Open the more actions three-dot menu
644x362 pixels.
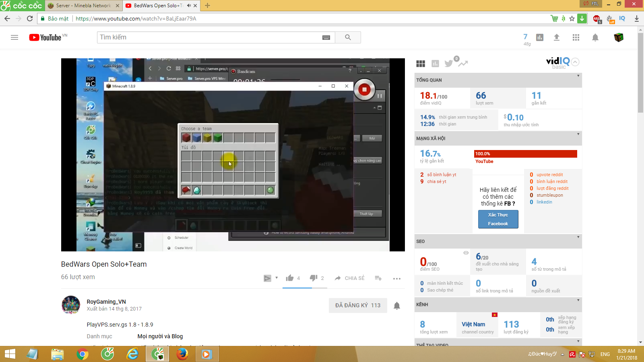point(397,278)
